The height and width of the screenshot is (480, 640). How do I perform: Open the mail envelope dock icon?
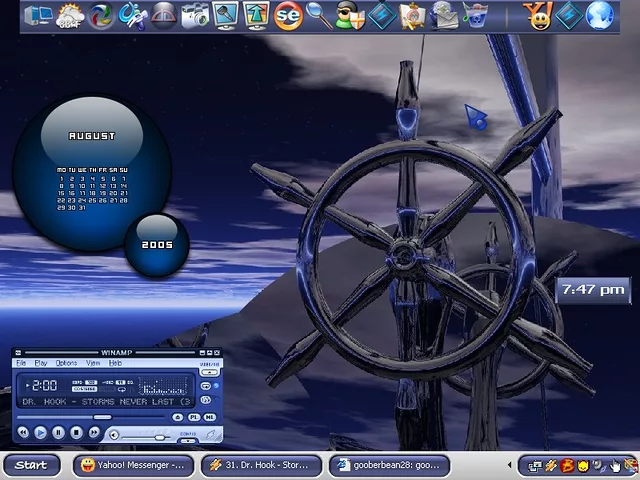445,15
